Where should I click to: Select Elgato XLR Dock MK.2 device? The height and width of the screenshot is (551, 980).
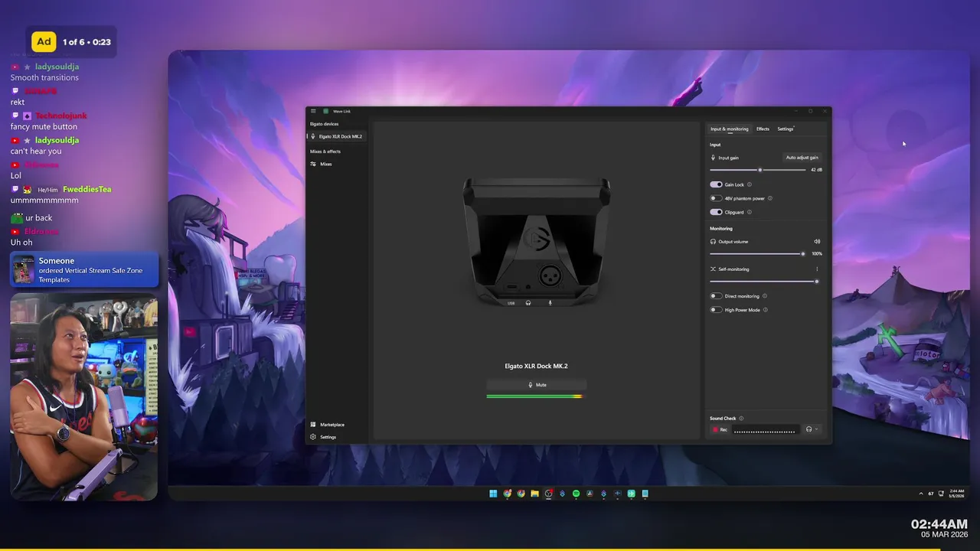click(x=338, y=136)
